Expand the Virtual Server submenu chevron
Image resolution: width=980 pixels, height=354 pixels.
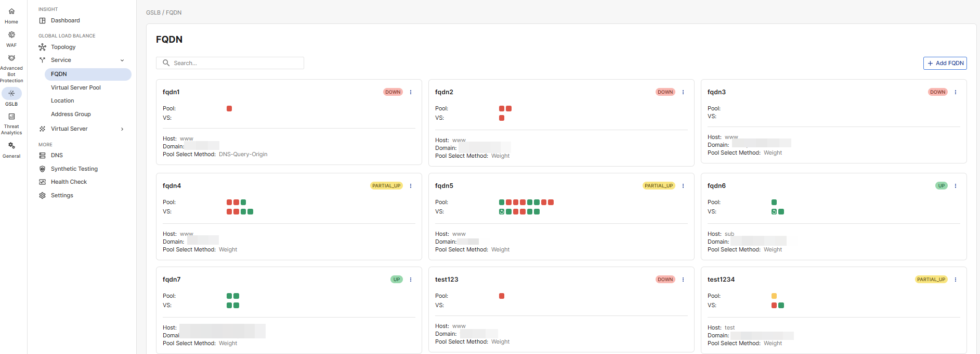122,129
